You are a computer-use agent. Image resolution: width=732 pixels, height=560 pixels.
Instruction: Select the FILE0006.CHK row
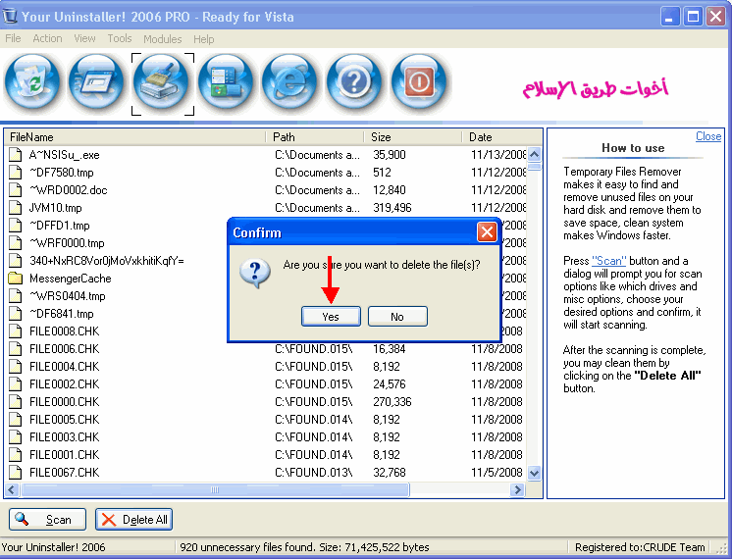[x=266, y=348]
